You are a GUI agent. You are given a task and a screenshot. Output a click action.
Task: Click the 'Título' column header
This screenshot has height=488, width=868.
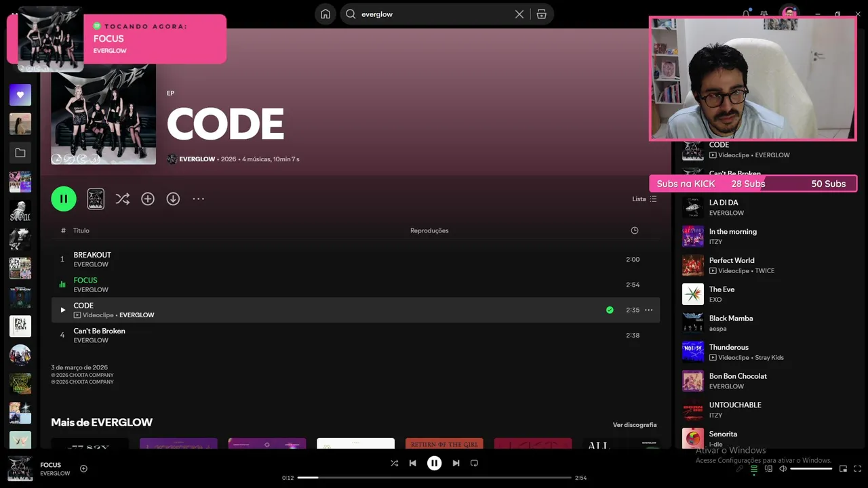click(81, 230)
